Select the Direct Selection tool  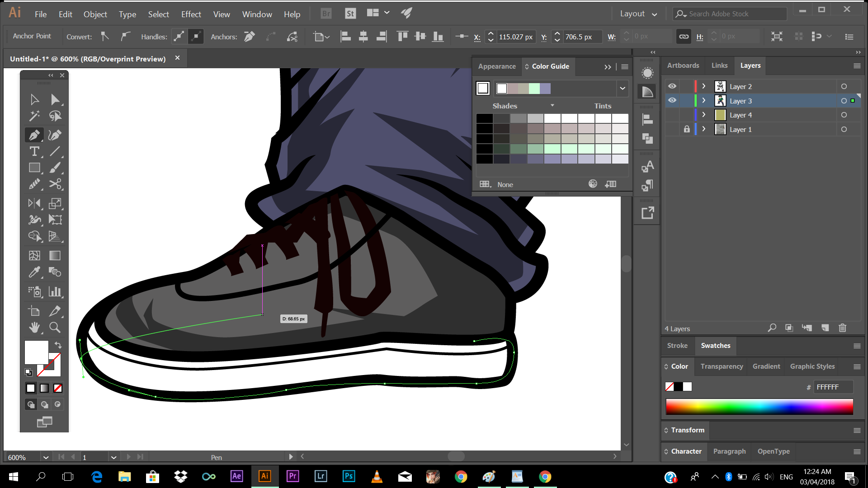point(55,99)
